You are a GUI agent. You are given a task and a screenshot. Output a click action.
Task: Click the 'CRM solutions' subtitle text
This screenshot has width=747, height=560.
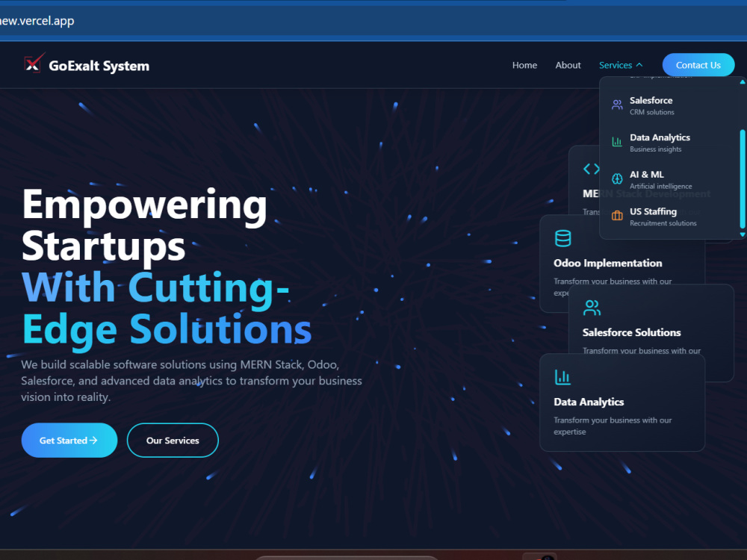tap(651, 113)
